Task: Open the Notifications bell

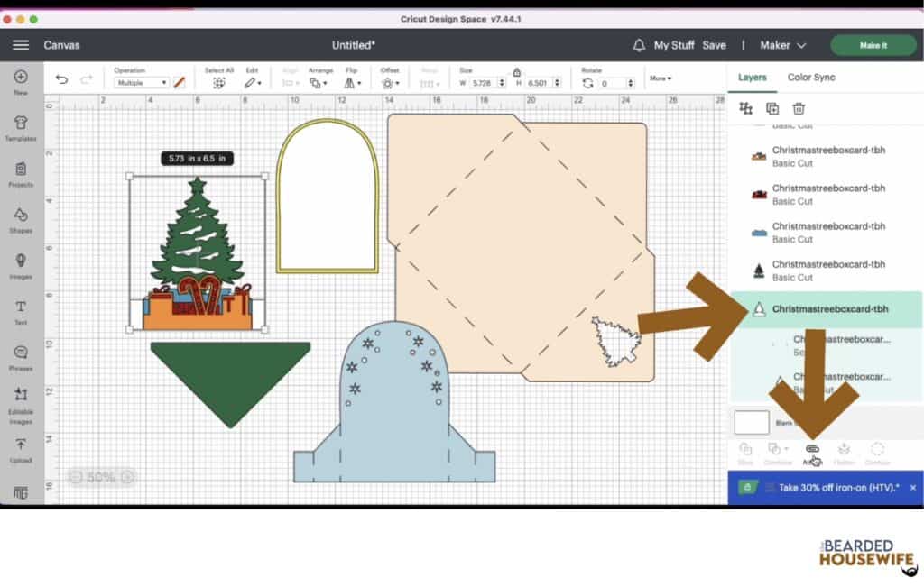Action: click(640, 44)
